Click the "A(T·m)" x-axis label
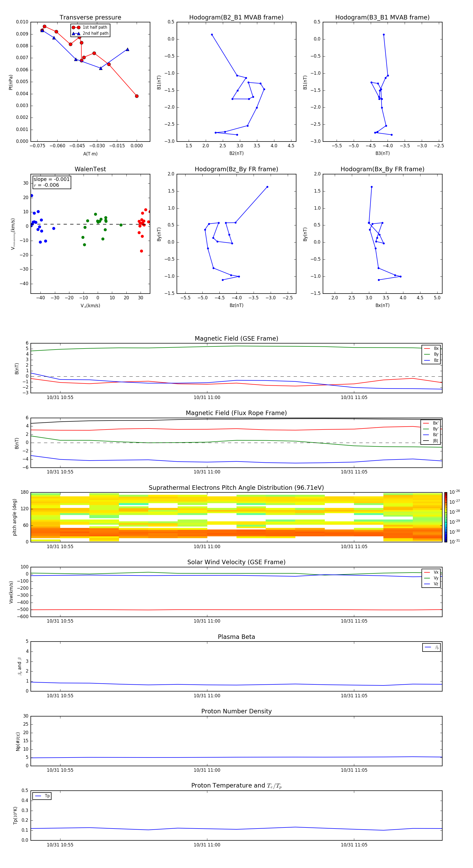The height and width of the screenshot is (868, 473). [x=90, y=154]
